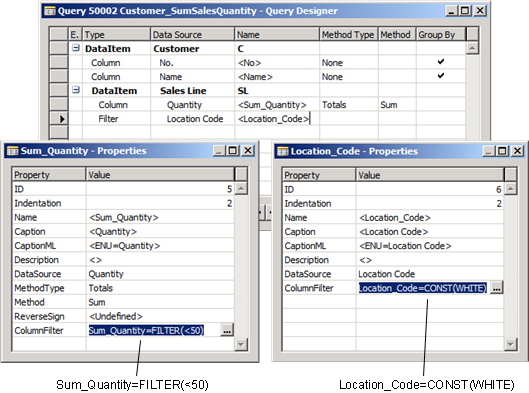Click the Location Code data source cell in designer
Image resolution: width=529 pixels, height=393 pixels.
click(x=193, y=119)
